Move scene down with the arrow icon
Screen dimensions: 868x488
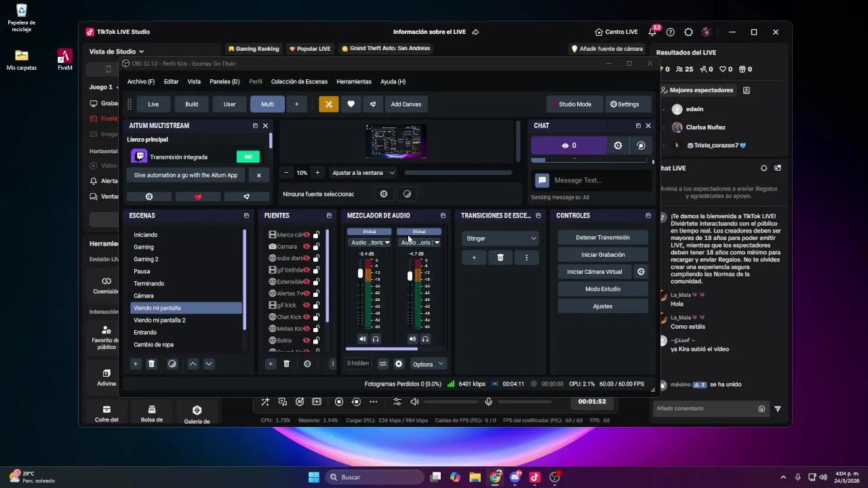click(209, 364)
